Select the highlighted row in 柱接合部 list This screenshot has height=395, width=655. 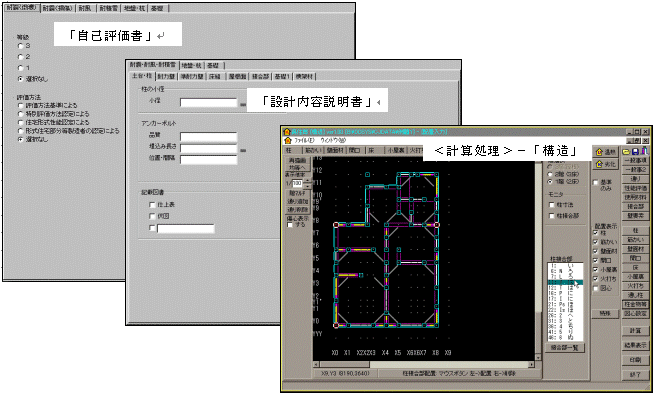(565, 283)
